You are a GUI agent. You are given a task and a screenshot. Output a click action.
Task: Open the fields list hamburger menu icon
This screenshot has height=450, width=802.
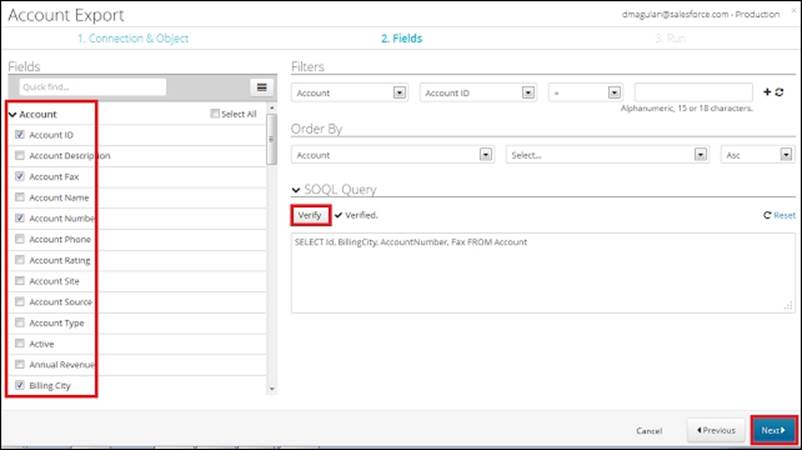(x=261, y=88)
